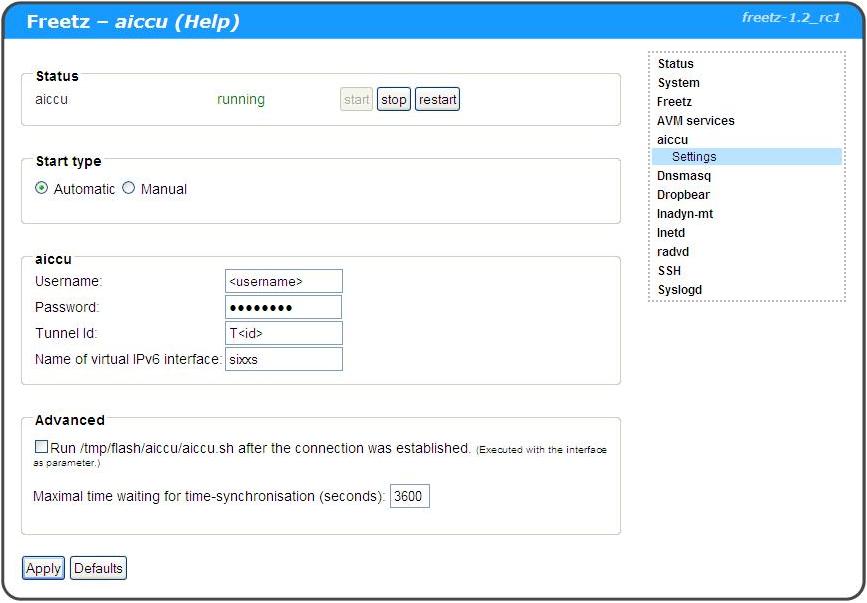The width and height of the screenshot is (867, 603).
Task: Open SSH in sidebar menu
Action: pyautogui.click(x=669, y=271)
